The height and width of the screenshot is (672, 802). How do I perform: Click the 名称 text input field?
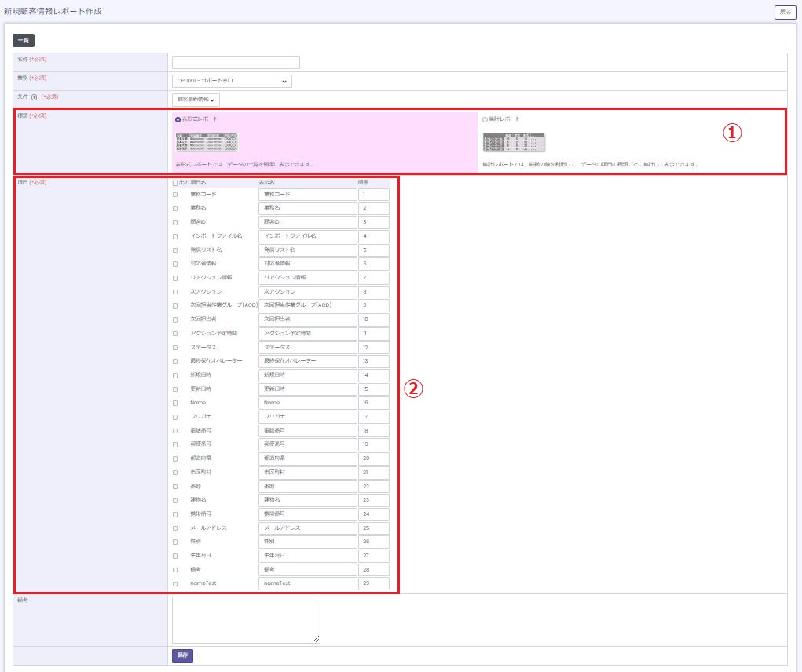coord(236,63)
